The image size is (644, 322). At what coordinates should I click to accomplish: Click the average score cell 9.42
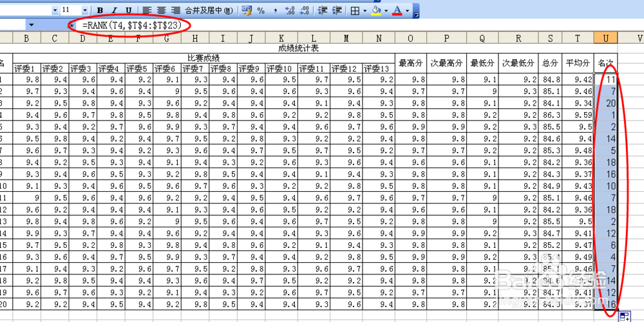pos(578,80)
